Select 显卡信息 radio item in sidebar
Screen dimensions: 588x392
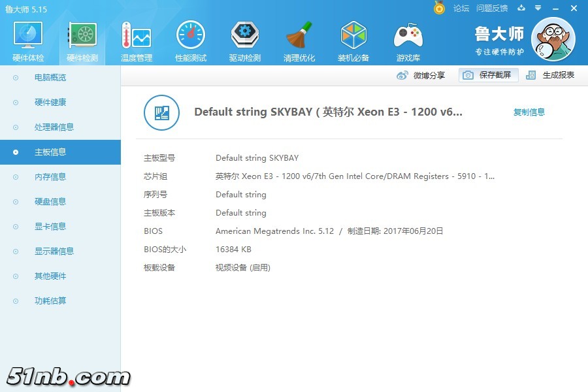pyautogui.click(x=50, y=227)
